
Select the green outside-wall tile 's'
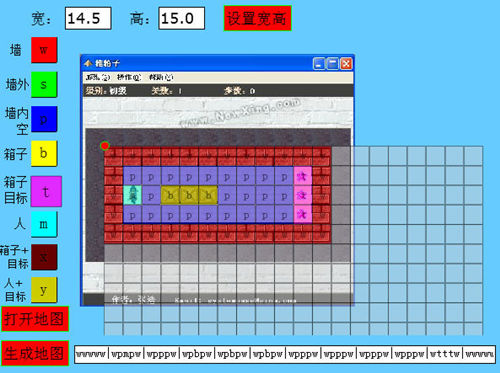(x=44, y=84)
